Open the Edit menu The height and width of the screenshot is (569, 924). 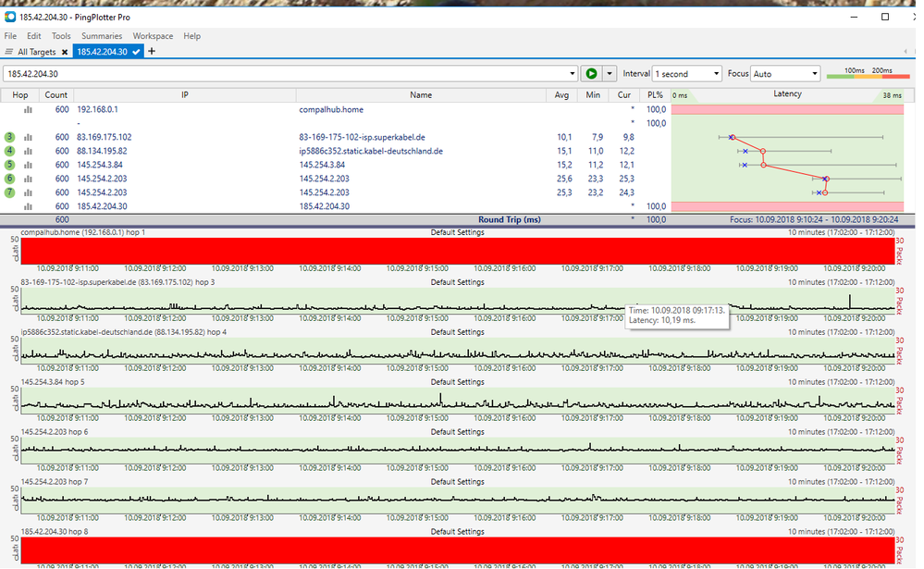coord(33,36)
